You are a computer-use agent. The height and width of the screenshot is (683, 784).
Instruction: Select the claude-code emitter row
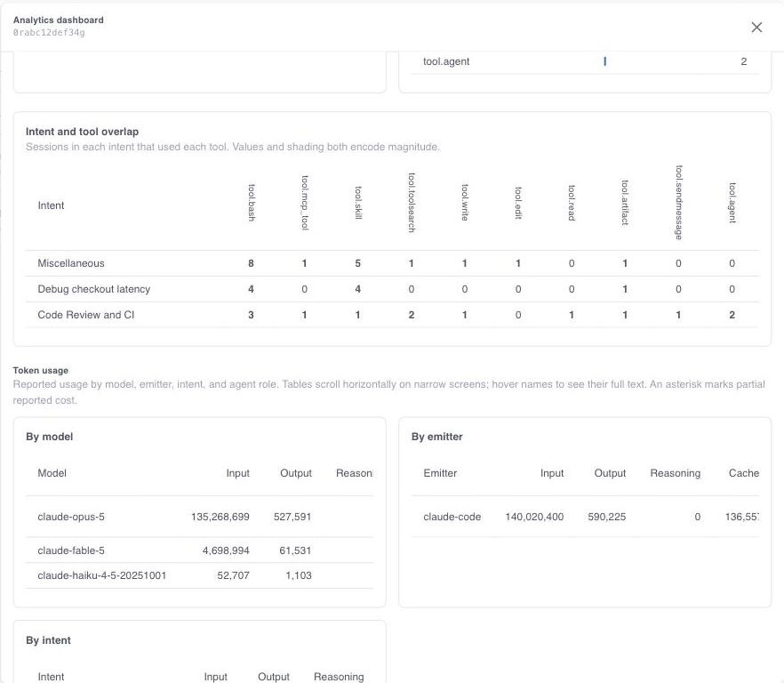585,517
